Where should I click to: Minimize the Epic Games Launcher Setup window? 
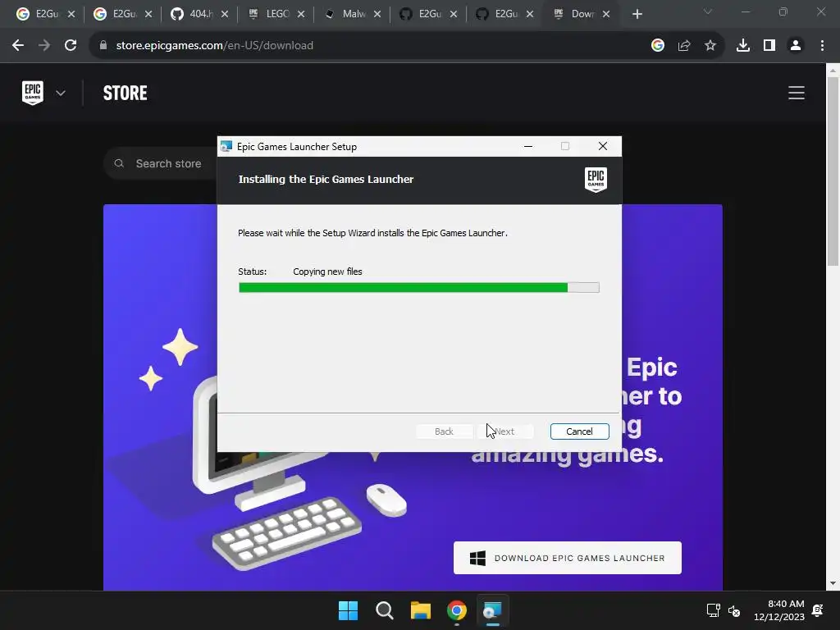[528, 146]
